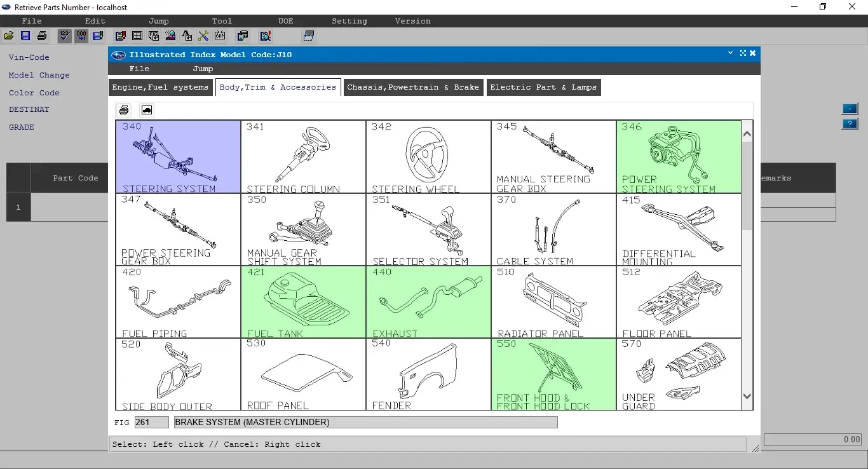
Task: Toggle the 123 checkmark verification icon
Action: pos(65,36)
